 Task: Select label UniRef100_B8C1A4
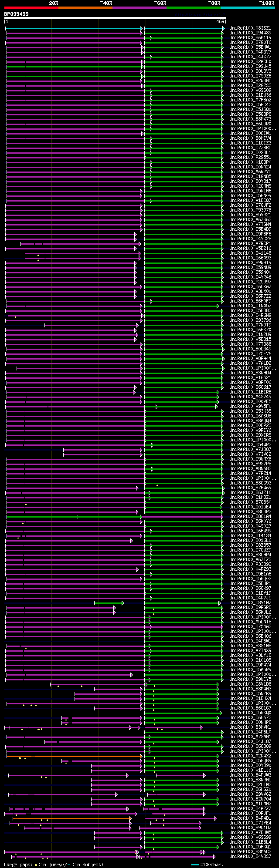pyautogui.click(x=250, y=516)
